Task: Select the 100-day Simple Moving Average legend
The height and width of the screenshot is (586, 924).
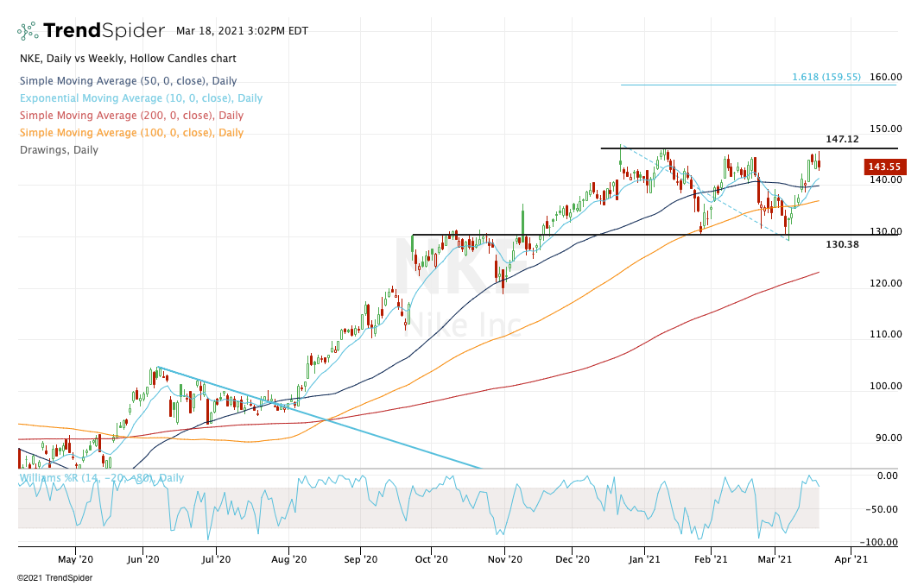Action: point(130,133)
